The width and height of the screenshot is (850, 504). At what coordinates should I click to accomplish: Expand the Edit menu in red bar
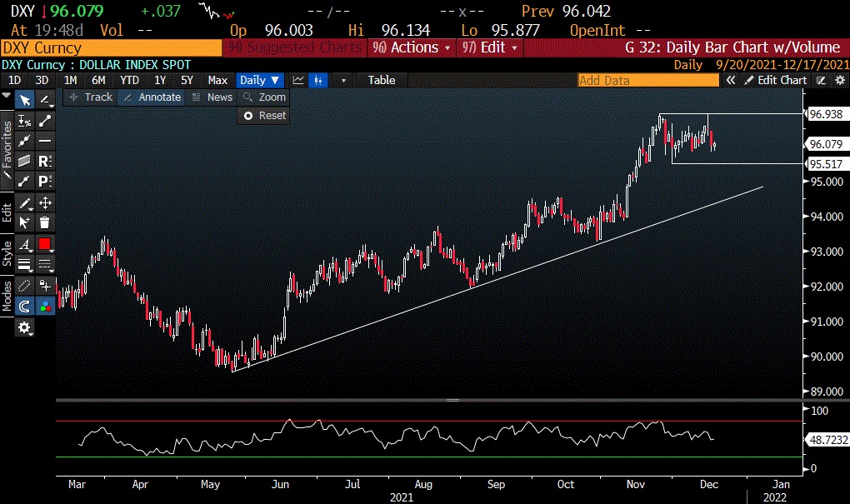492,47
